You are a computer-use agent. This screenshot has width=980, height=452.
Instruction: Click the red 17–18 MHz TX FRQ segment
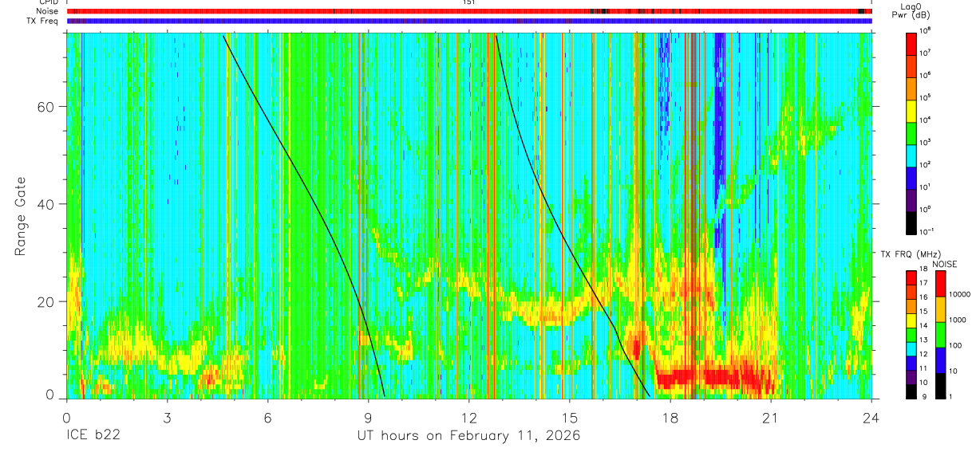pyautogui.click(x=911, y=277)
